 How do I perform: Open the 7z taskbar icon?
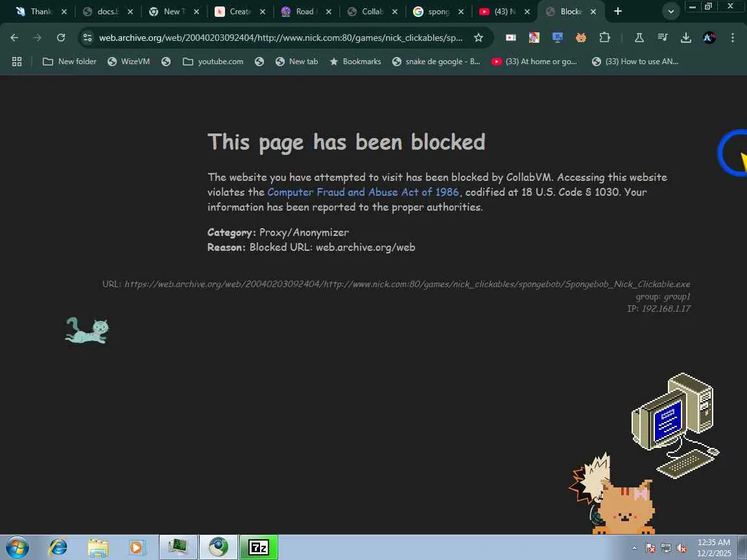[259, 547]
